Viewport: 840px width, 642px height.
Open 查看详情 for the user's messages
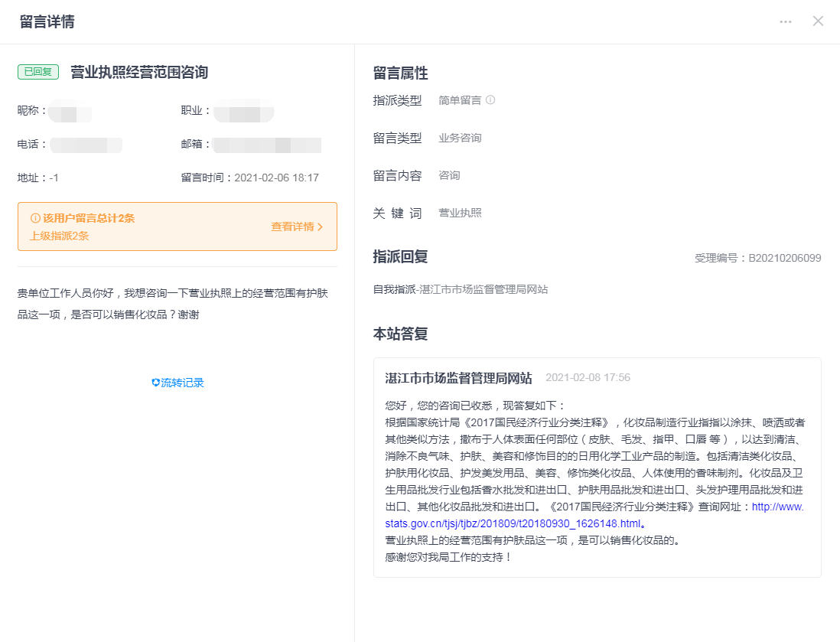click(x=292, y=226)
